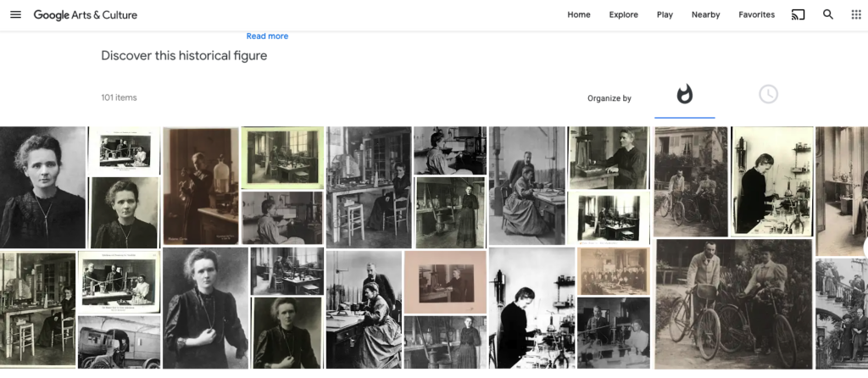Open search with the magnifier icon
This screenshot has width=868, height=378.
[x=827, y=15]
